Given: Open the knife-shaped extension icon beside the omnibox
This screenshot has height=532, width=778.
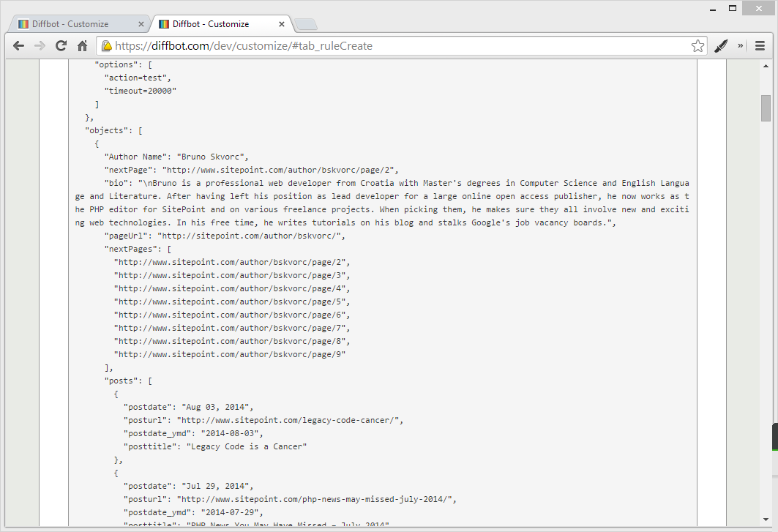Looking at the screenshot, I should point(721,45).
